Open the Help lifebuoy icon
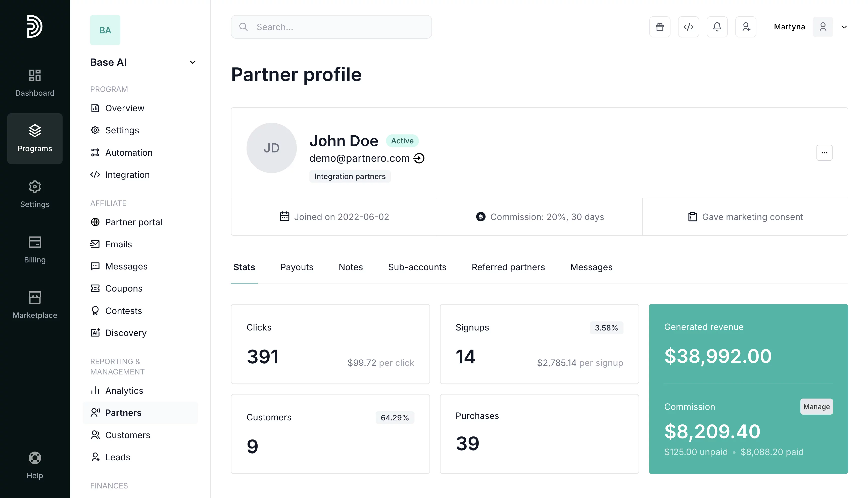This screenshot has height=498, width=868. tap(35, 458)
